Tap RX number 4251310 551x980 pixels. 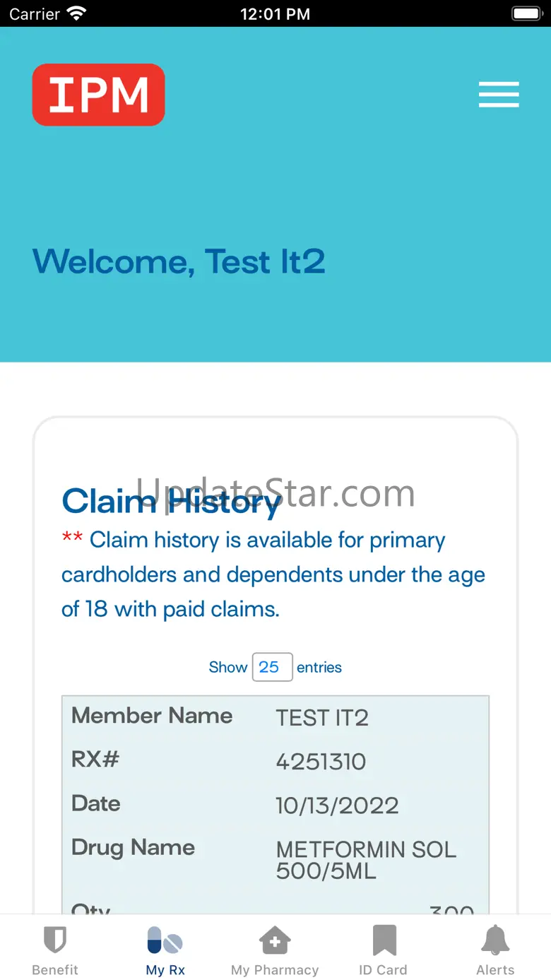[321, 762]
